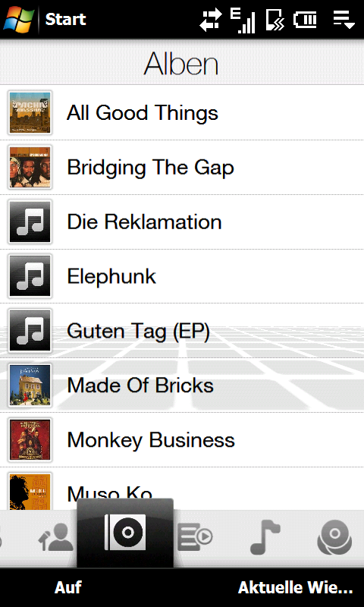Open the Windows Start flag icon
Image resolution: width=364 pixels, height=607 pixels.
point(18,19)
